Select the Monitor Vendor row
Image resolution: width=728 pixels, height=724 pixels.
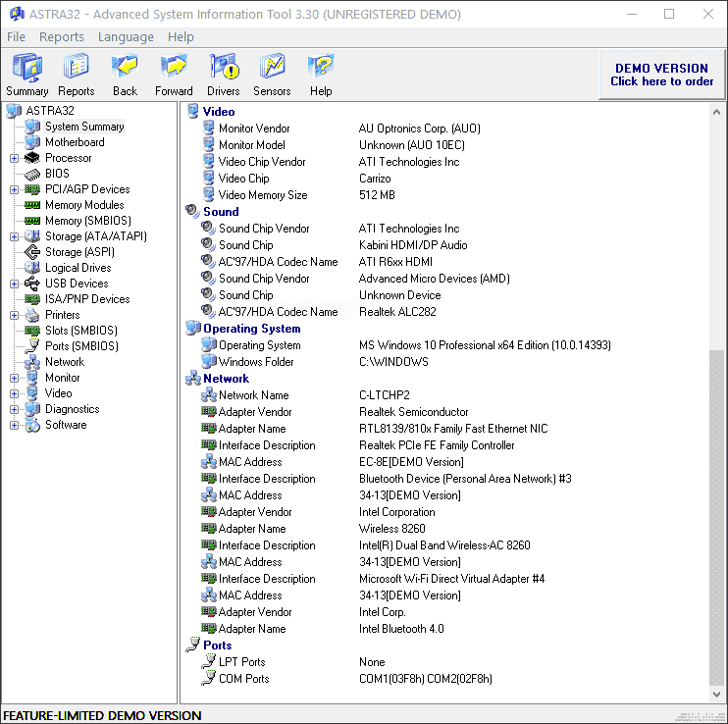341,129
